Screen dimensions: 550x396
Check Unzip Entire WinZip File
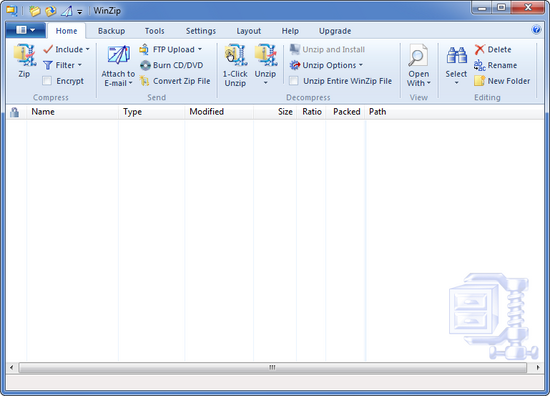click(294, 81)
